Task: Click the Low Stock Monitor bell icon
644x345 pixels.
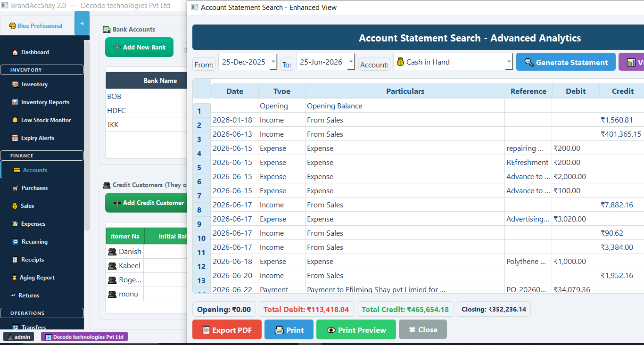Action: click(x=15, y=120)
